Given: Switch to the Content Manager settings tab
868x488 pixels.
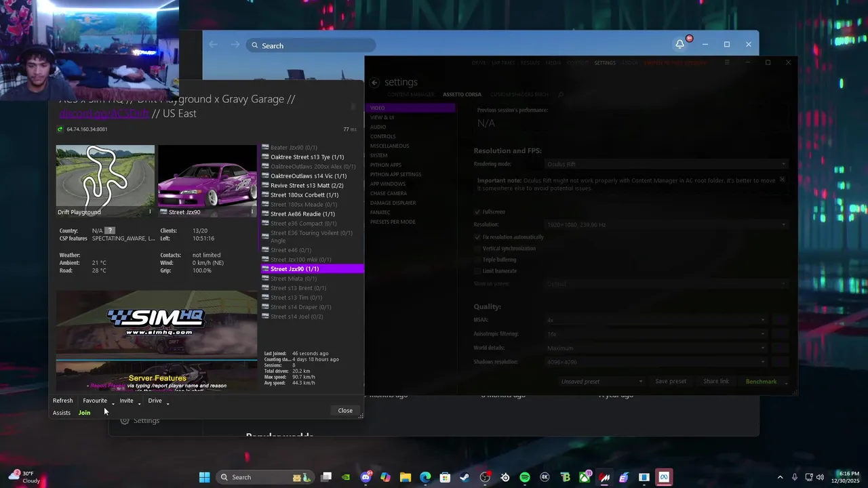Looking at the screenshot, I should pos(411,94).
